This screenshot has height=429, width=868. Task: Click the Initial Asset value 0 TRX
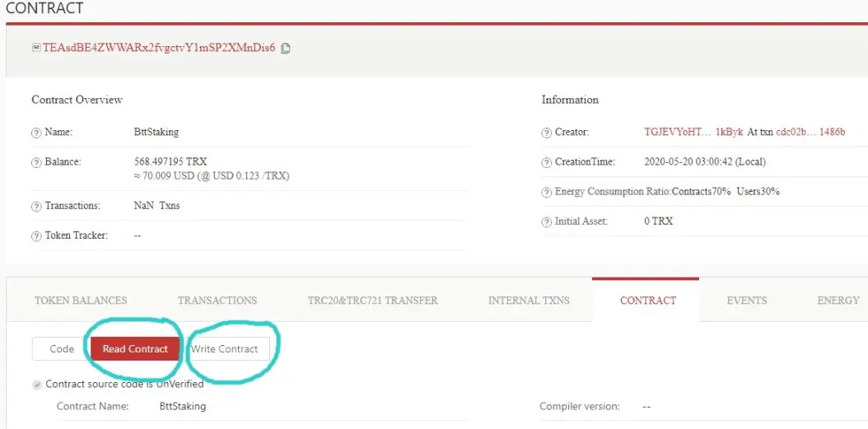coord(658,221)
